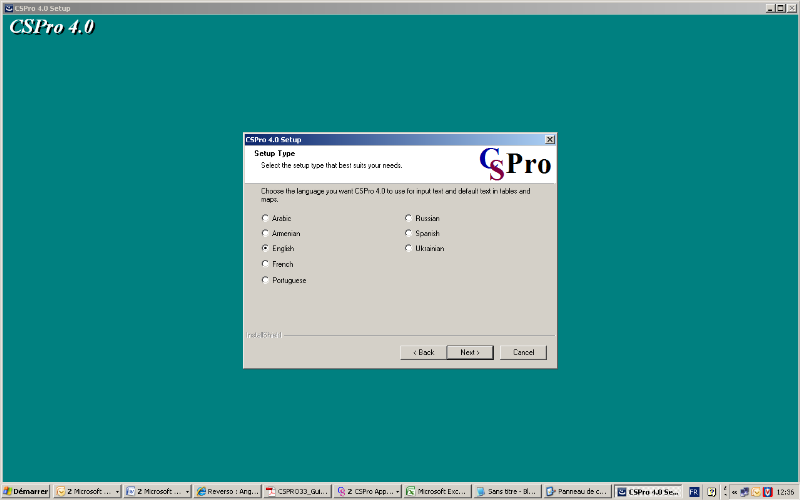The image size is (800, 500).
Task: Go back with the Back button
Action: coord(423,353)
